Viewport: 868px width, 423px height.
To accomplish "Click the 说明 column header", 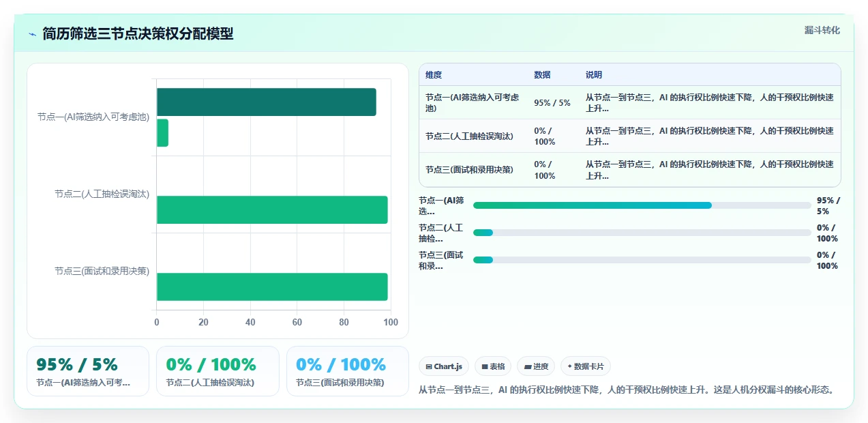I will tap(594, 75).
